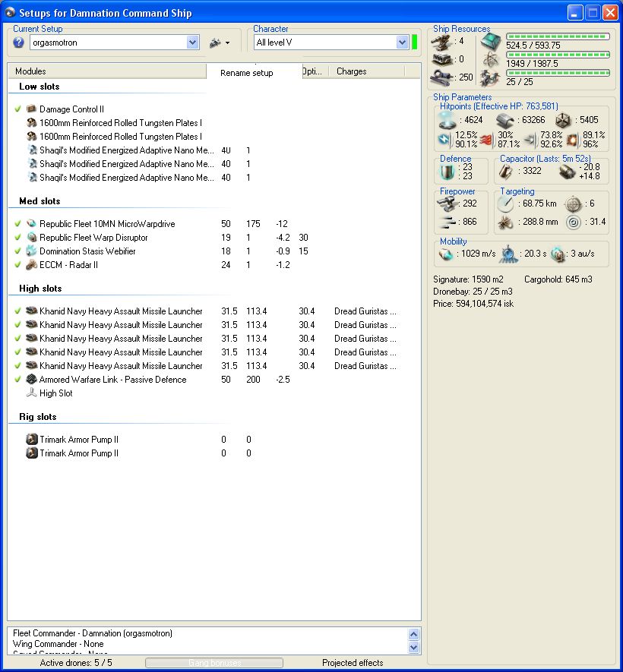Click the hull structure icon showing 5405
Viewport: 623px width, 672px height.
pyautogui.click(x=563, y=120)
